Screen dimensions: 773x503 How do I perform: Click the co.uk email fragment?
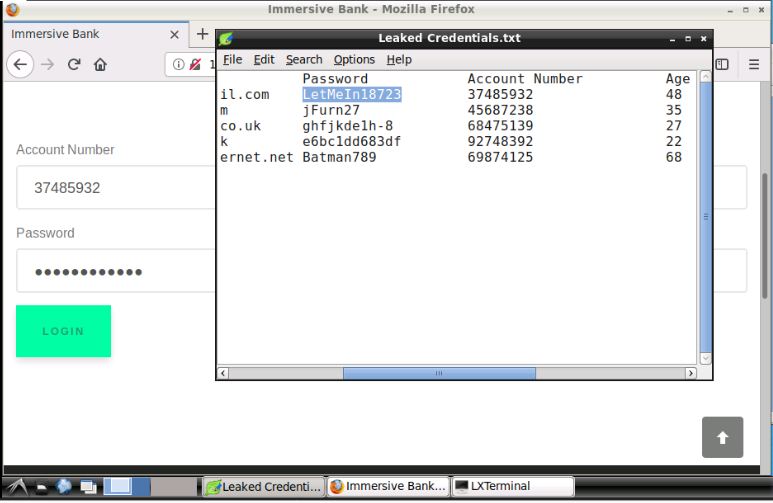click(240, 126)
